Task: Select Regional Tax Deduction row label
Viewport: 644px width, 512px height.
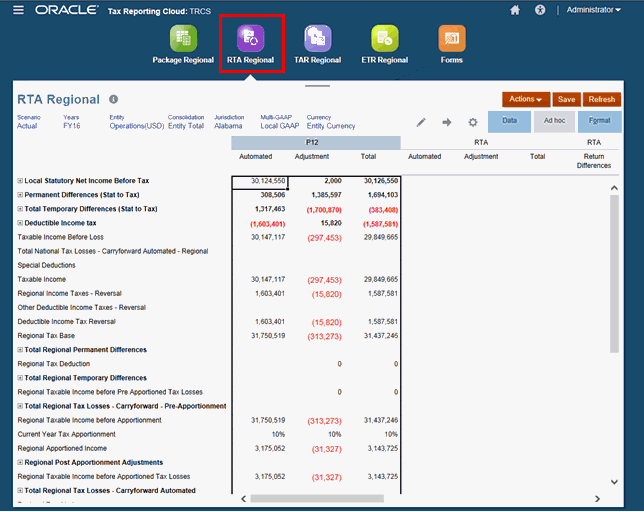Action: point(54,364)
